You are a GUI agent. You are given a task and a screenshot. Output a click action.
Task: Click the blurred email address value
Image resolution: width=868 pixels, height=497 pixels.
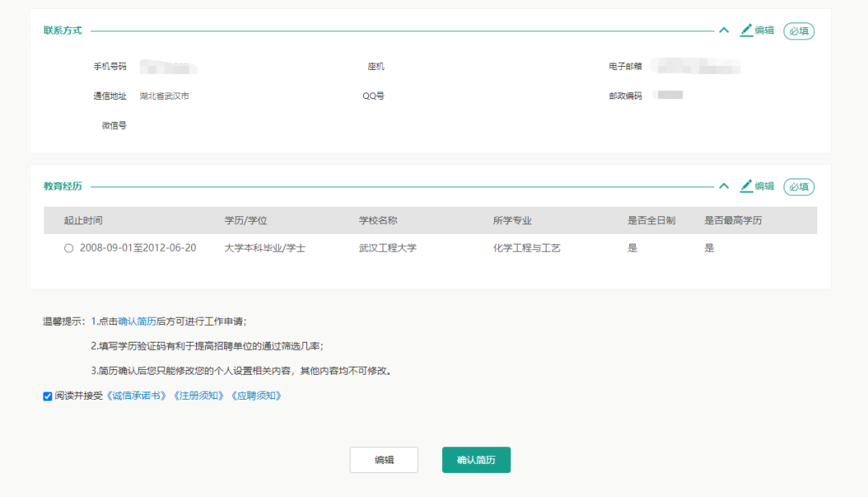[x=696, y=66]
